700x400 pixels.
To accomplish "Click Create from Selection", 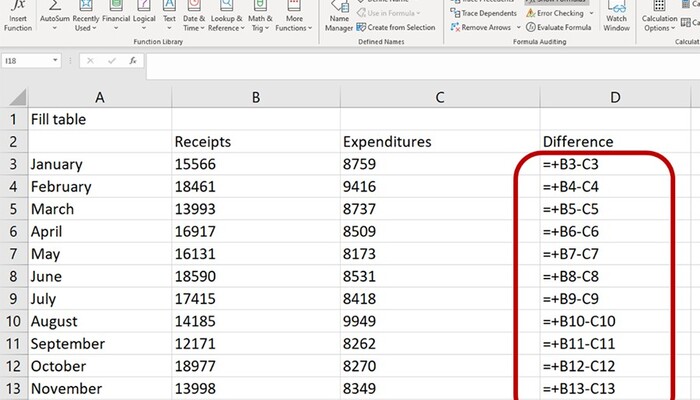I will coord(396,27).
